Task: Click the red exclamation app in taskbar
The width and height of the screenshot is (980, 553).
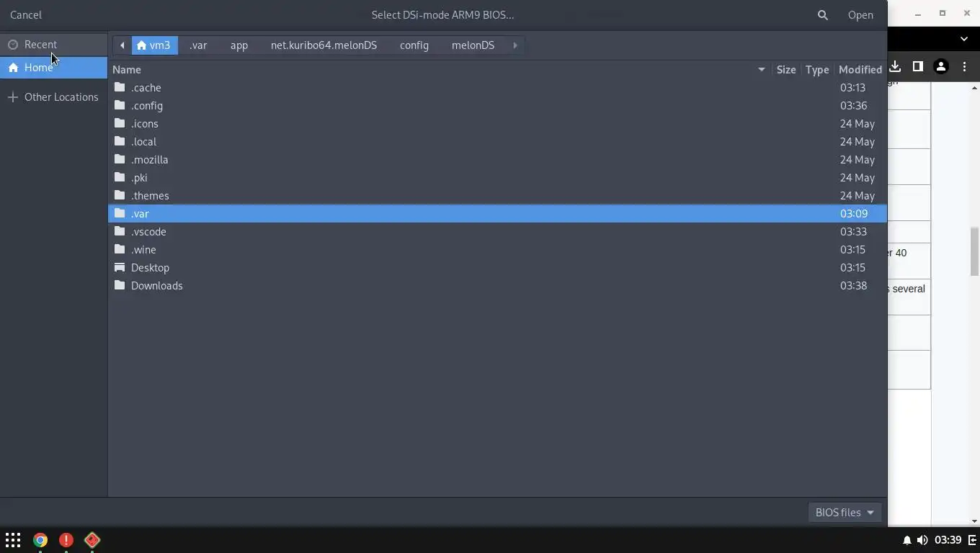Action: pyautogui.click(x=66, y=540)
